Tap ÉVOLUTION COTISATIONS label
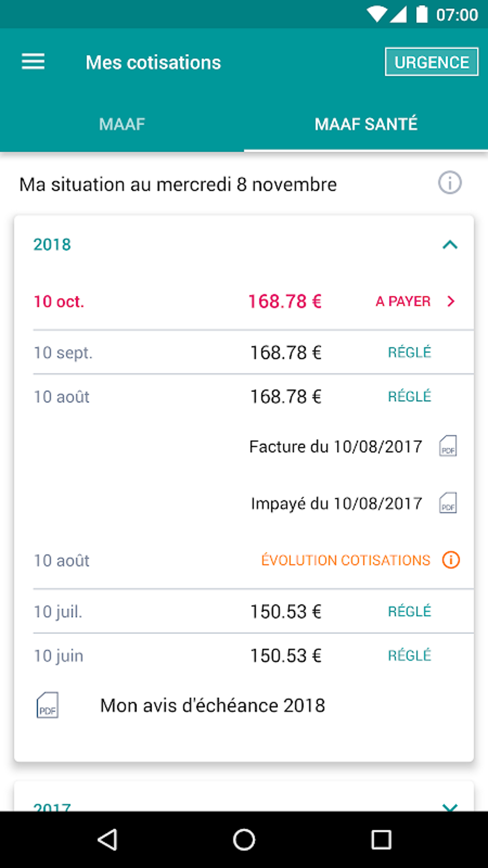 tap(345, 560)
